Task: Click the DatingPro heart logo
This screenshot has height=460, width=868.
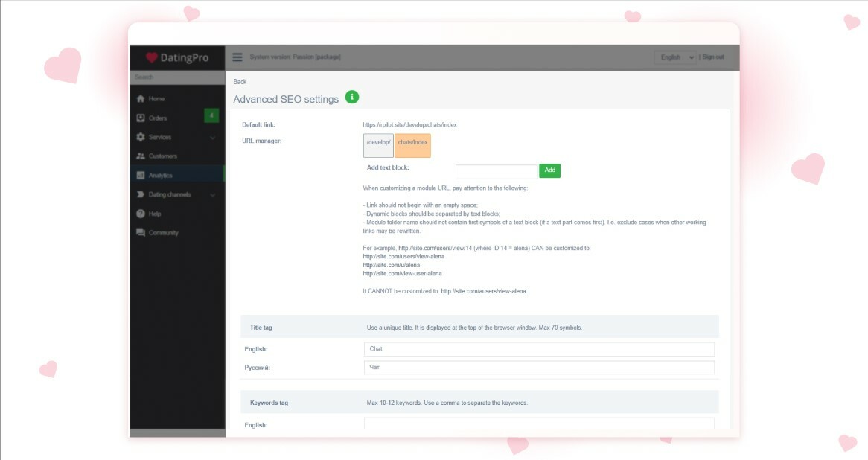Action: click(x=150, y=57)
